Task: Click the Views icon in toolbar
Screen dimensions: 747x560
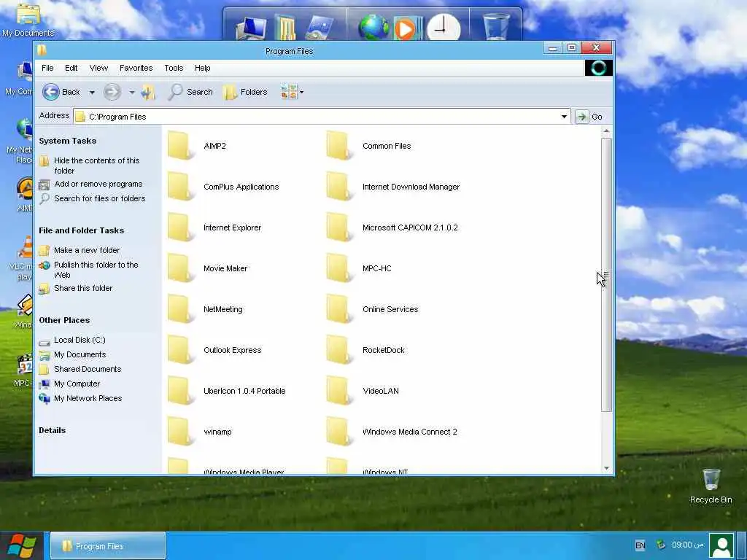Action: 289,91
